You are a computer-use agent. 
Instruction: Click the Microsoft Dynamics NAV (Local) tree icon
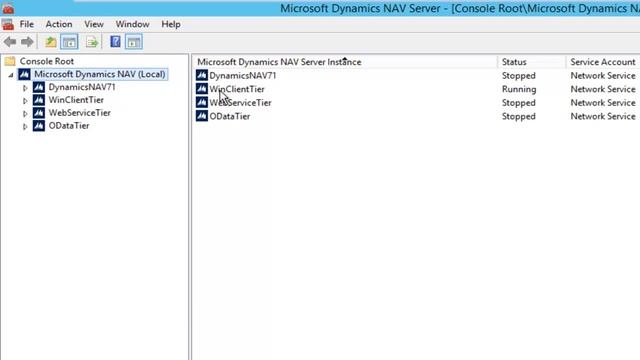pyautogui.click(x=24, y=74)
